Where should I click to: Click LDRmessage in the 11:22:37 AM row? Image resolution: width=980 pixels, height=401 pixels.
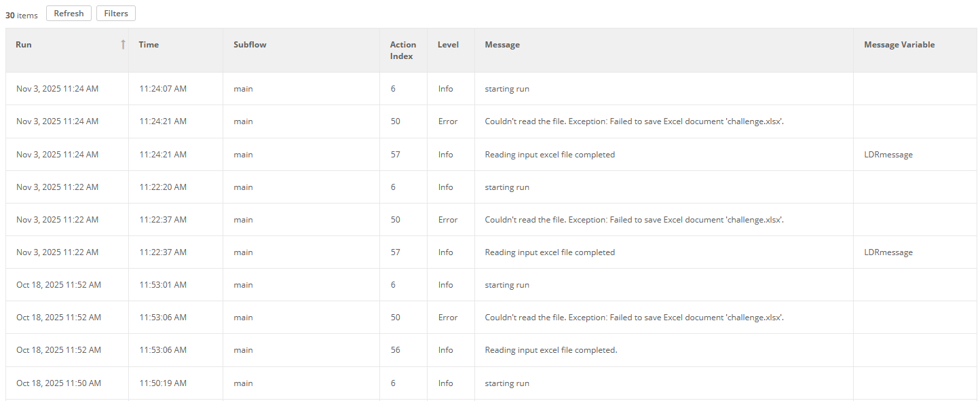point(888,252)
